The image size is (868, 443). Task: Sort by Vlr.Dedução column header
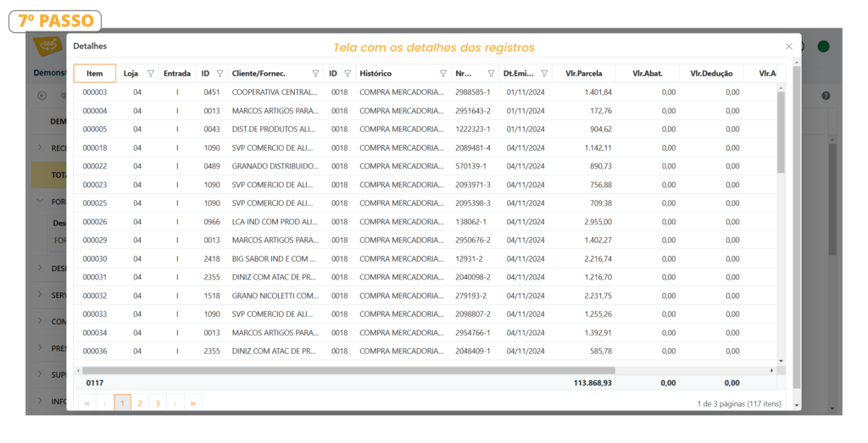click(x=711, y=74)
